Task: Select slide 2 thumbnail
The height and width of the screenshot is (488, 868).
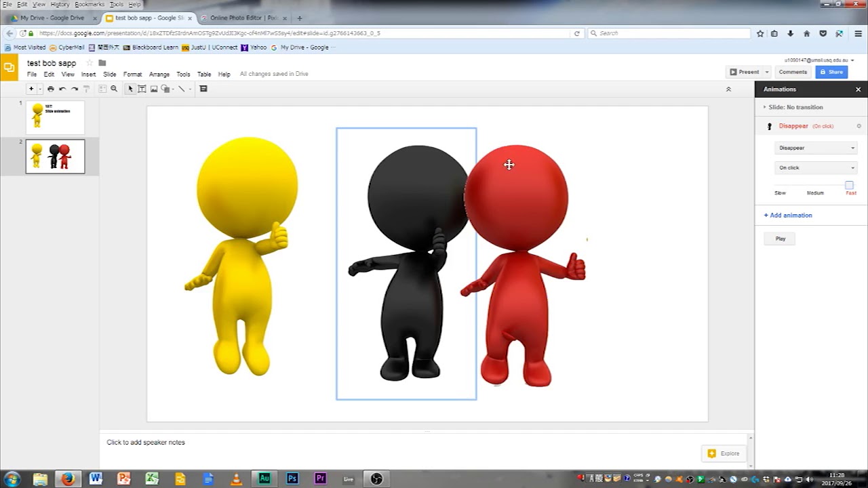Action: (55, 157)
